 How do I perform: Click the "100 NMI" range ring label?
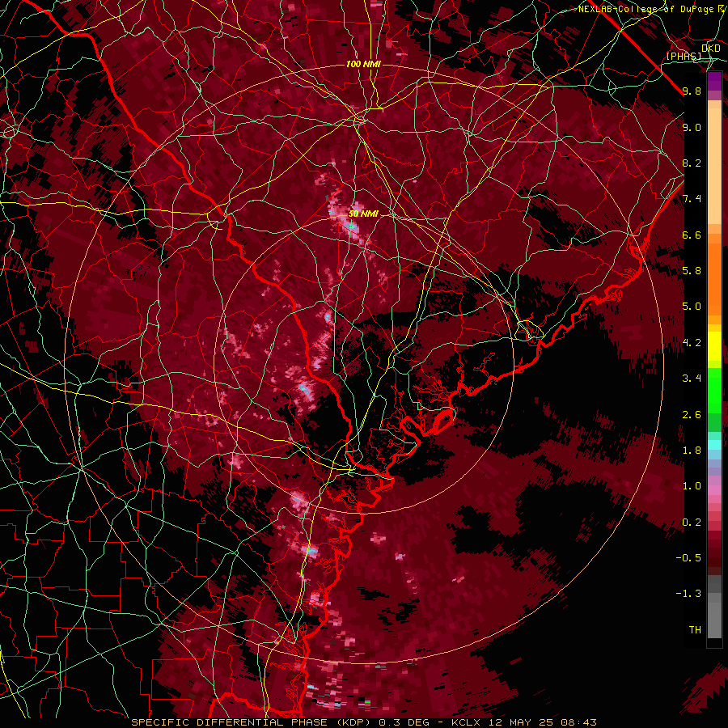[363, 64]
